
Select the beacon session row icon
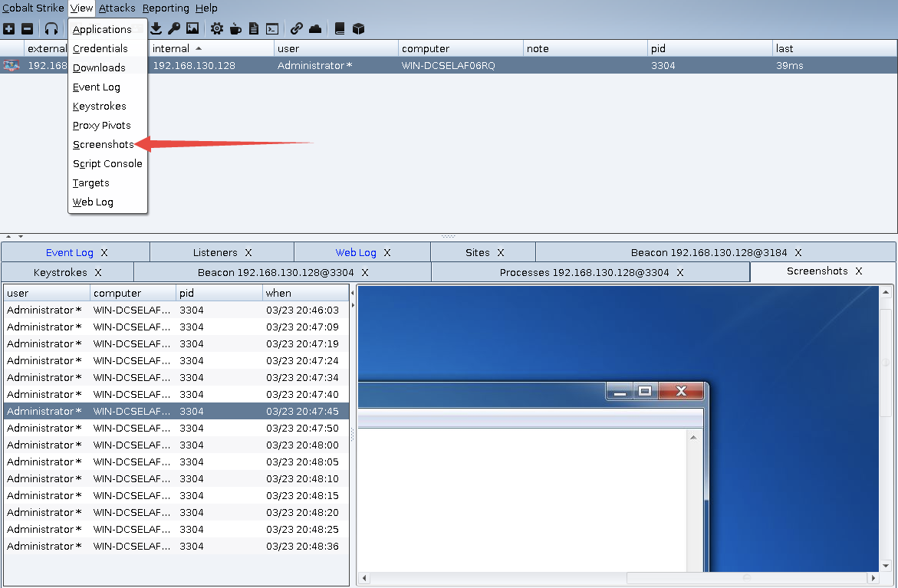[x=11, y=65]
